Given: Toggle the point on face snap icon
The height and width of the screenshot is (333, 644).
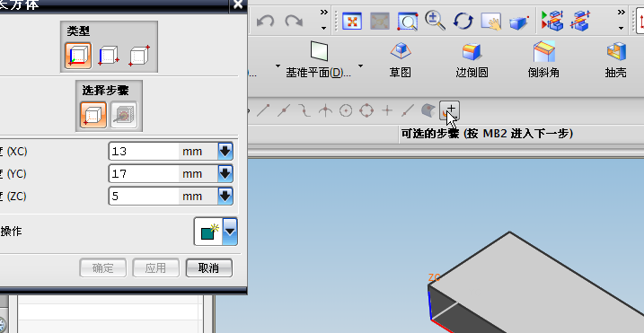Looking at the screenshot, I should point(428,110).
